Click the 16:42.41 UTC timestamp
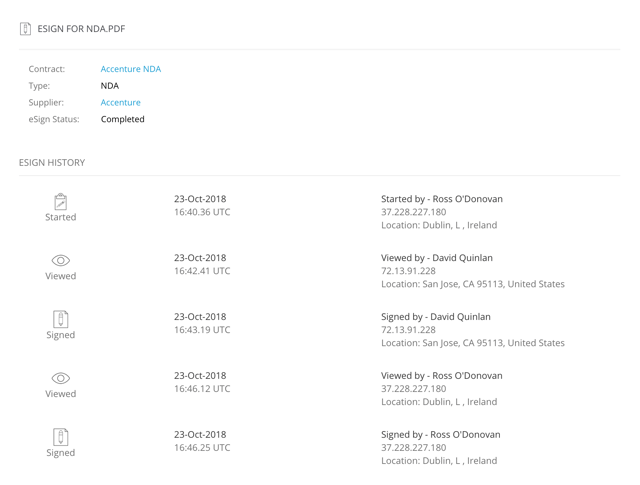This screenshot has height=485, width=640. coord(201,271)
